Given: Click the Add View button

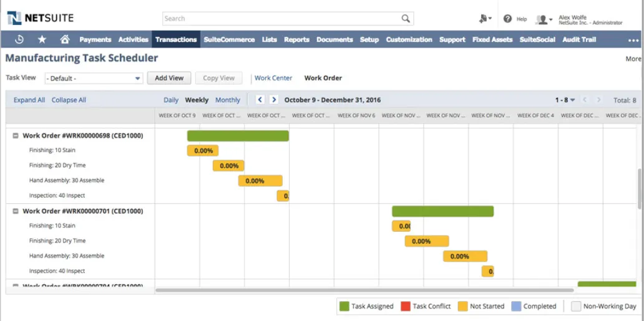Looking at the screenshot, I should click(x=169, y=78).
